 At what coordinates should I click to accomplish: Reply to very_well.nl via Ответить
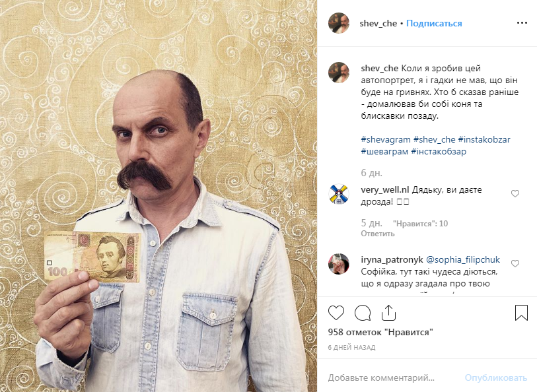(378, 234)
